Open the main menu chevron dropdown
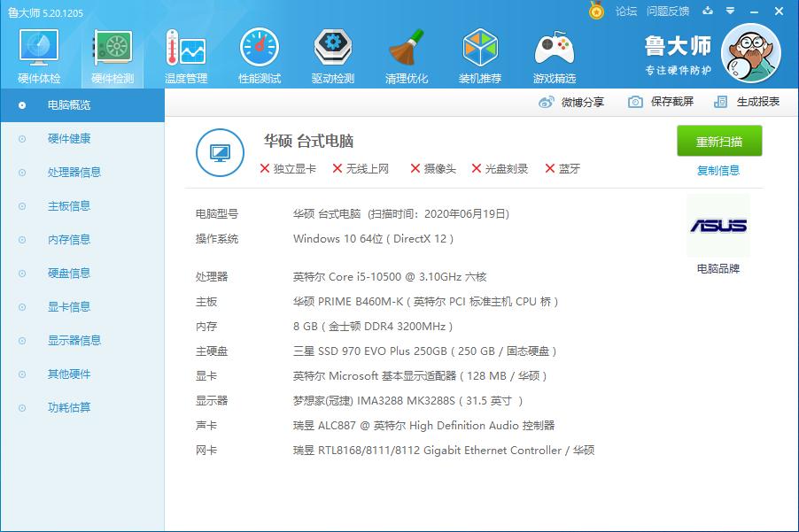 (731, 12)
